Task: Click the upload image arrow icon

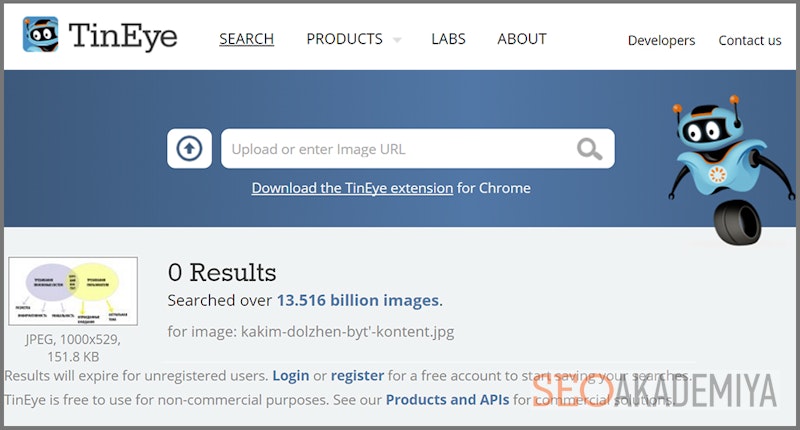Action: click(x=189, y=149)
